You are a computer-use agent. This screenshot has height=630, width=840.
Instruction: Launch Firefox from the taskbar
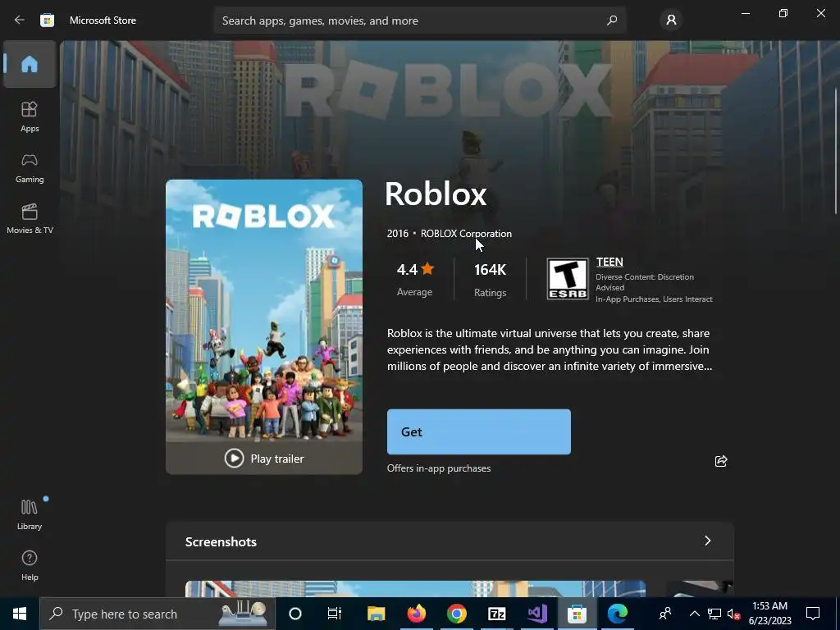(416, 614)
